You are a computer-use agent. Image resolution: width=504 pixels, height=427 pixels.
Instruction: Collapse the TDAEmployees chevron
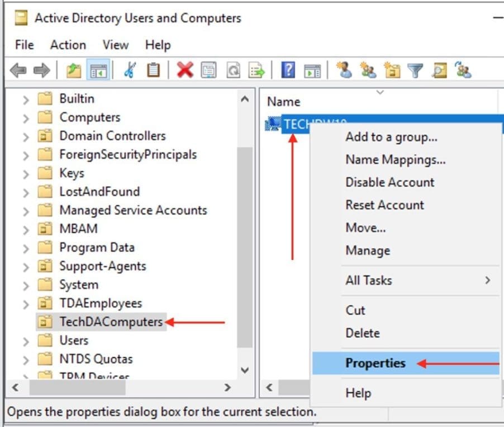pos(26,303)
